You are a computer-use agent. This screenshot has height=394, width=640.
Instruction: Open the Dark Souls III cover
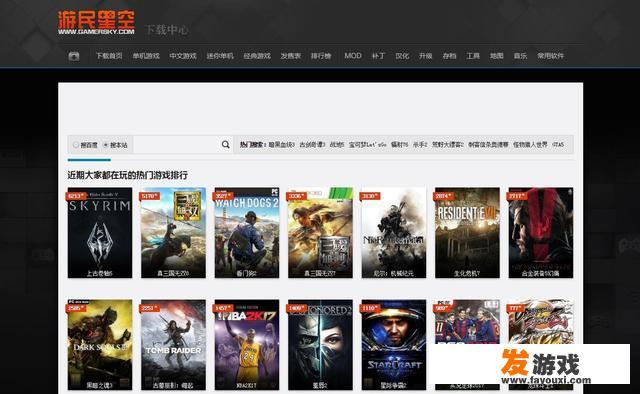(x=100, y=345)
